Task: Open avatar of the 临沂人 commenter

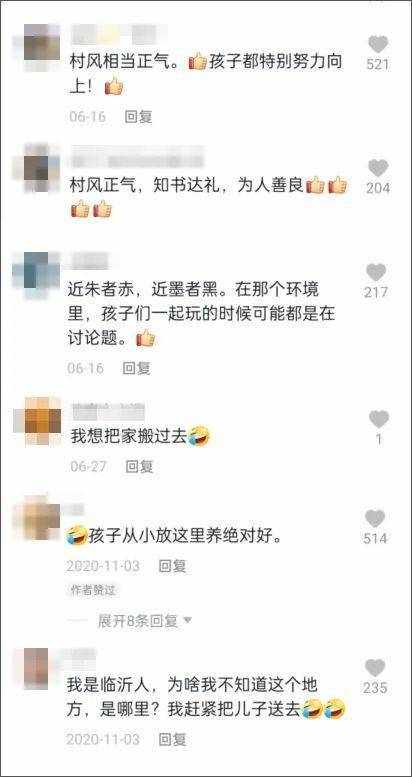Action: pos(36,668)
